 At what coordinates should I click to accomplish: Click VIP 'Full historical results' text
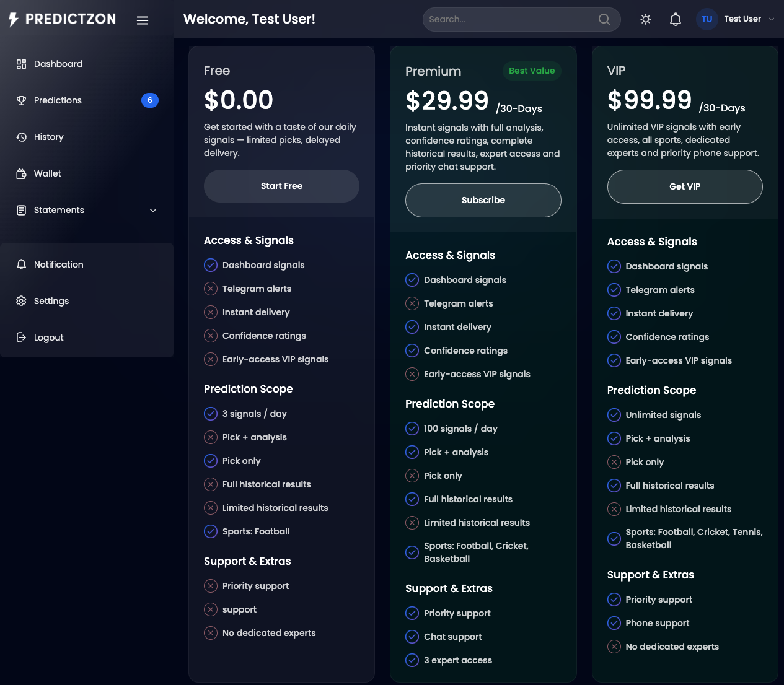pyautogui.click(x=670, y=486)
